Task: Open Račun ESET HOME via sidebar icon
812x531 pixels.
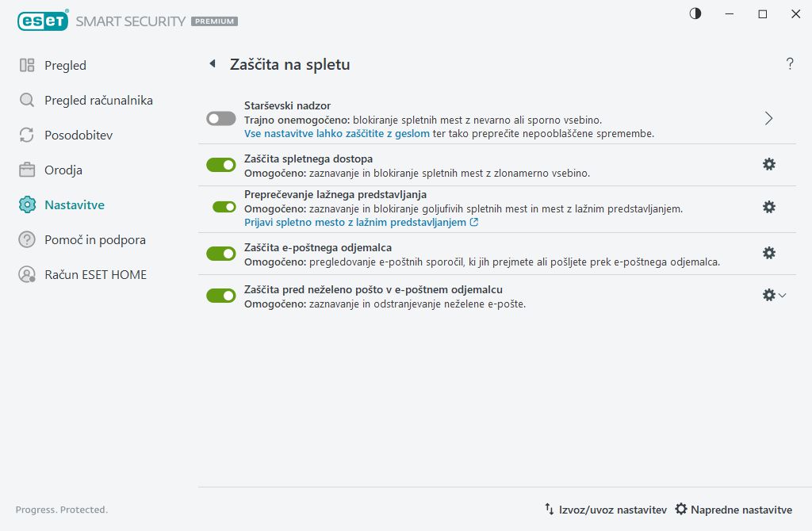Action: pos(26,274)
